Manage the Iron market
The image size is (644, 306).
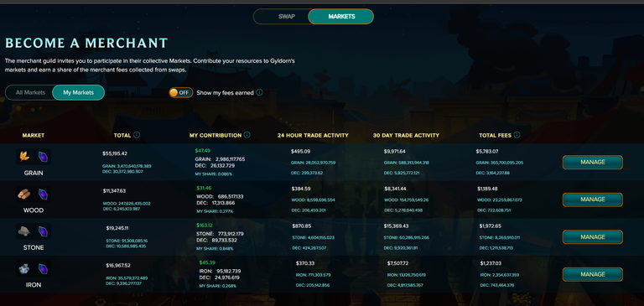click(593, 274)
